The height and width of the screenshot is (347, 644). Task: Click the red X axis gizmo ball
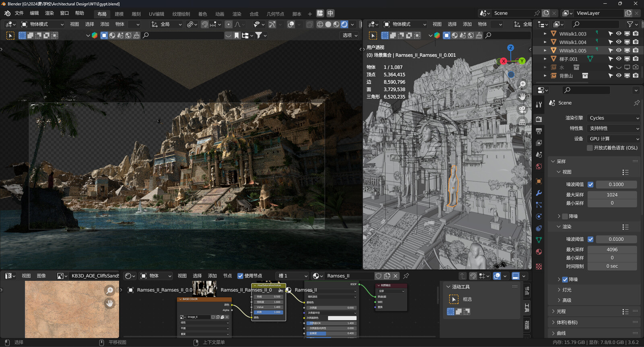(x=504, y=61)
